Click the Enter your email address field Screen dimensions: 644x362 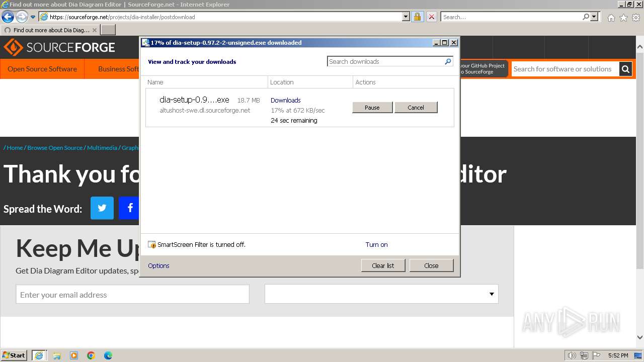pos(132,295)
